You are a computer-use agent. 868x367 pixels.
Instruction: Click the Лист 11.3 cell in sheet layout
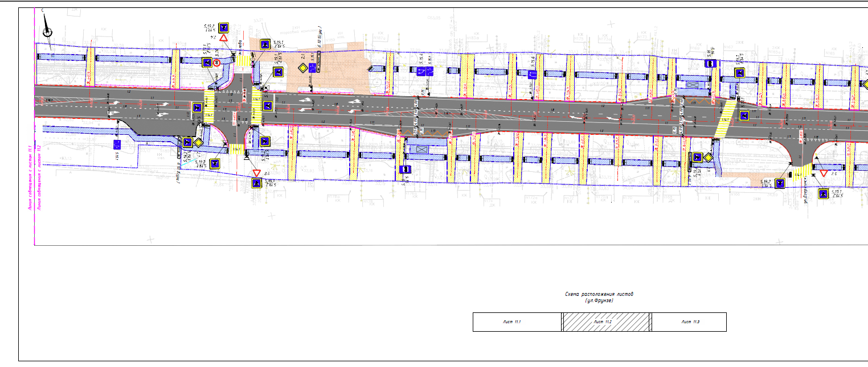point(689,322)
